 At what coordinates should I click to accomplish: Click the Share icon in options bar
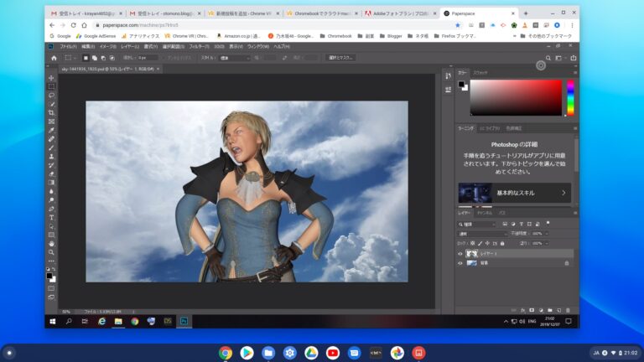pos(574,58)
